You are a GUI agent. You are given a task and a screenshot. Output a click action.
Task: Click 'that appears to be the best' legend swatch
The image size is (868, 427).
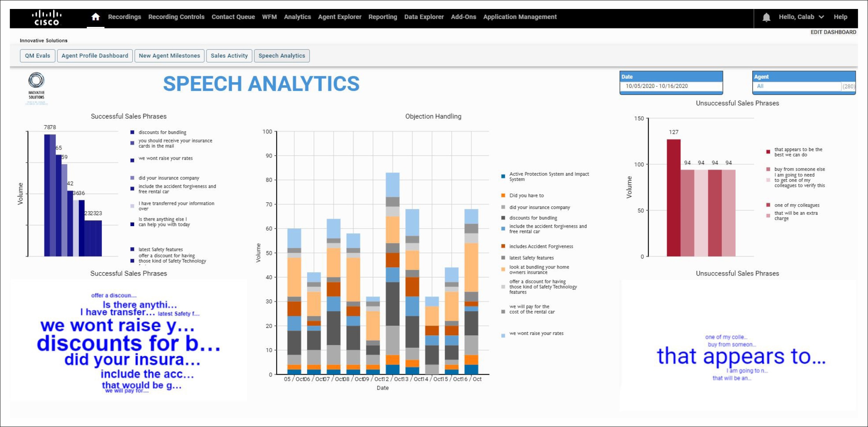[x=768, y=152]
